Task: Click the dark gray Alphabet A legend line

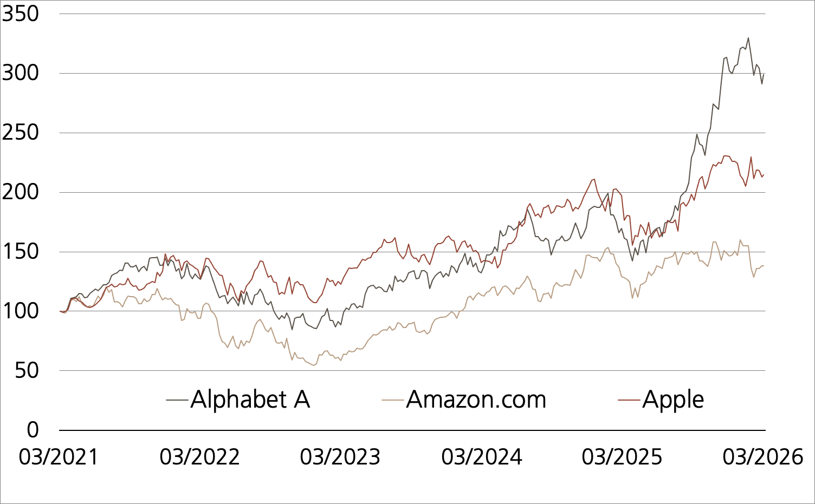Action: click(178, 401)
